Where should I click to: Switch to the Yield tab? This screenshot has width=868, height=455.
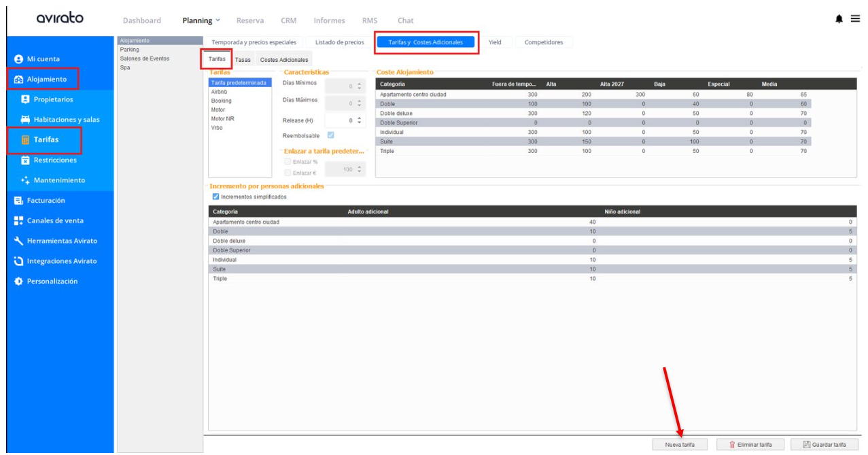495,42
